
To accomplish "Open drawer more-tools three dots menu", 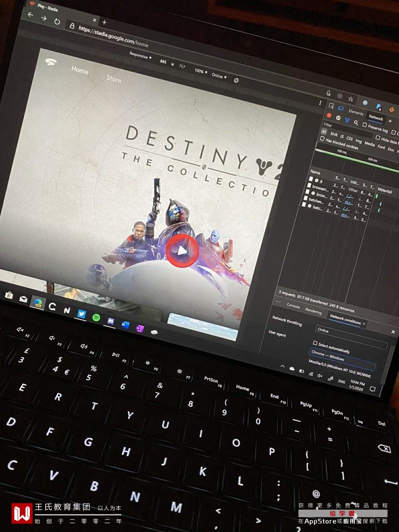I will click(278, 302).
